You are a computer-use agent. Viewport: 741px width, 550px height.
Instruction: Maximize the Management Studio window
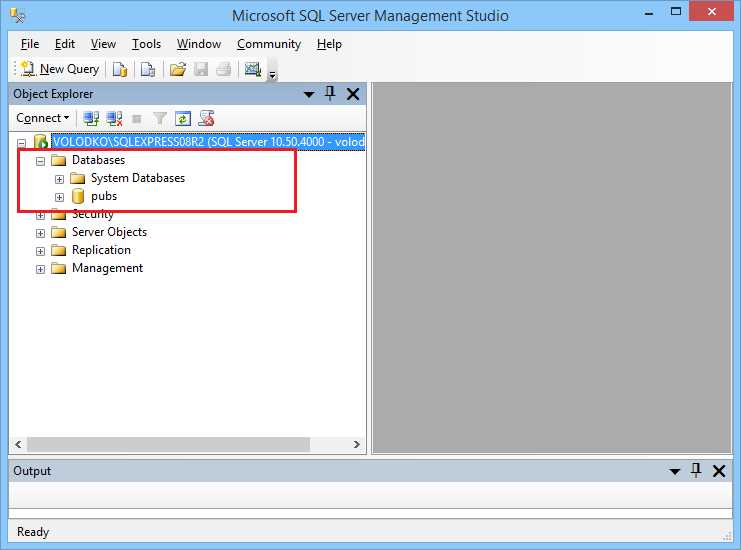coord(676,11)
